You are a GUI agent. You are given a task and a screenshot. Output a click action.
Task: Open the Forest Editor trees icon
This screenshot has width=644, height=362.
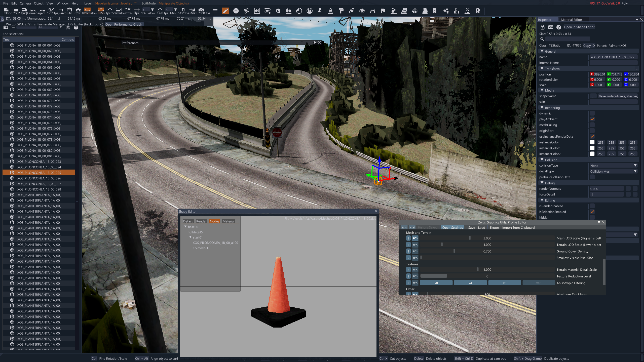click(288, 11)
